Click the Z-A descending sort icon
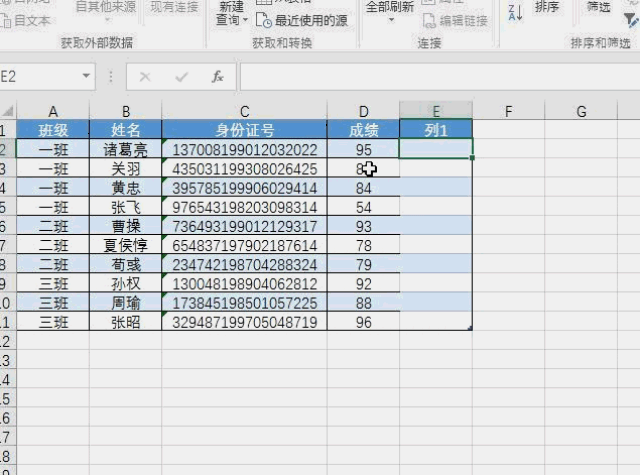Image resolution: width=640 pixels, height=475 pixels. [x=515, y=13]
